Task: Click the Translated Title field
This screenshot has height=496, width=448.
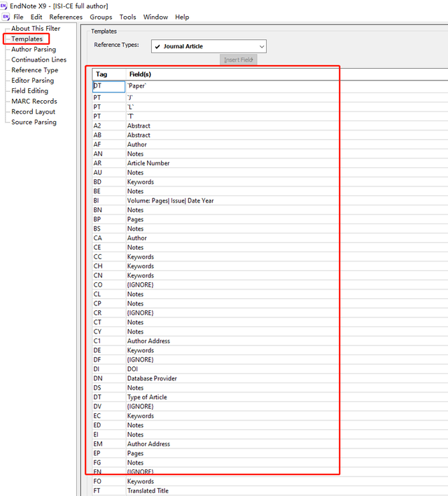Action: click(x=287, y=491)
